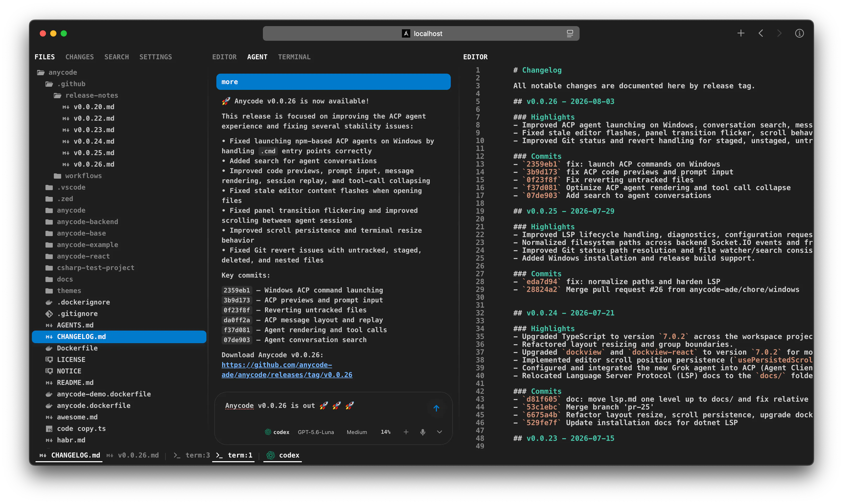The height and width of the screenshot is (504, 843).
Task: Open the SETTINGS tab
Action: [x=156, y=57]
